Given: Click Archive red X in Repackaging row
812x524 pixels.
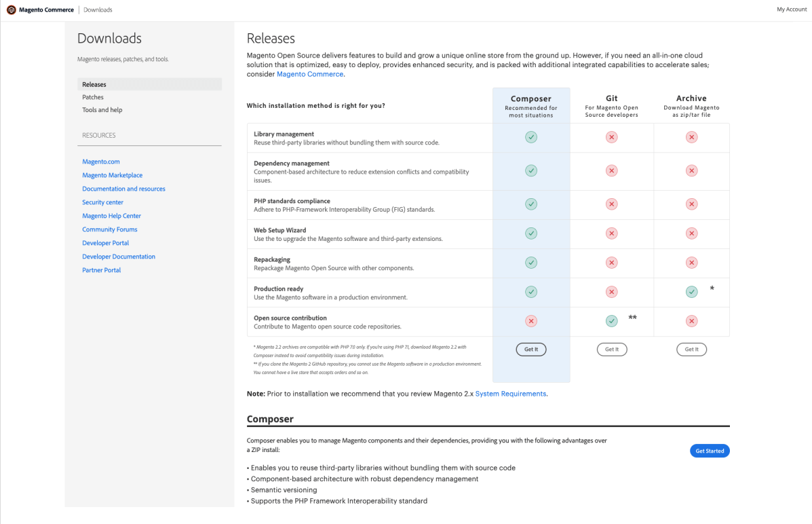Looking at the screenshot, I should (691, 263).
